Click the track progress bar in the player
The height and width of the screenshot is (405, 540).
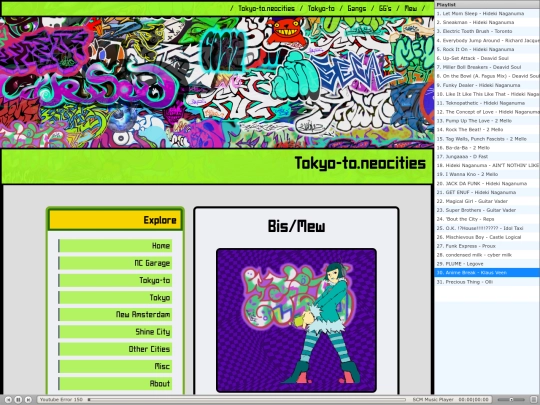(247, 399)
